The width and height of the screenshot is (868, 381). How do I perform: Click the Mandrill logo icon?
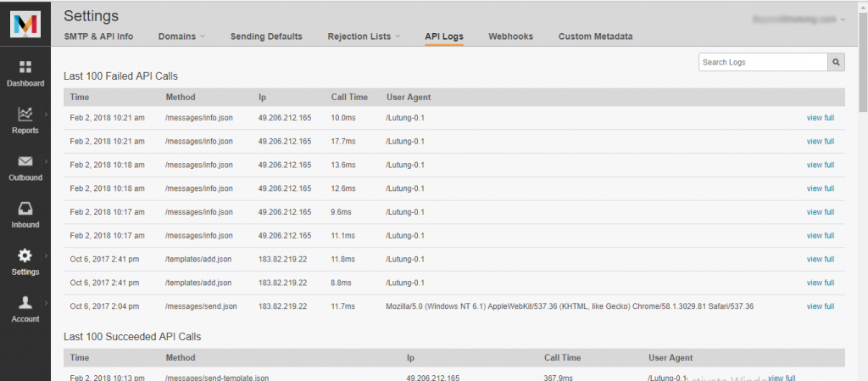click(x=25, y=25)
